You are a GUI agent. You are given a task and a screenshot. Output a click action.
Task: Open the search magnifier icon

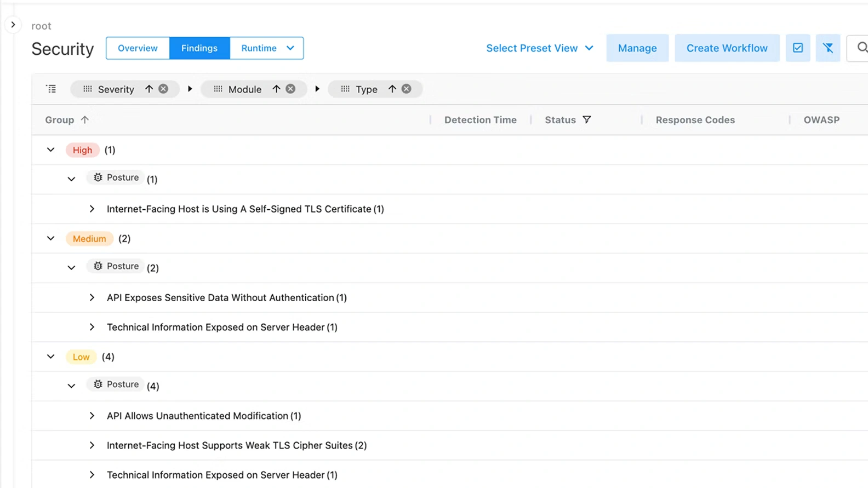tap(861, 48)
